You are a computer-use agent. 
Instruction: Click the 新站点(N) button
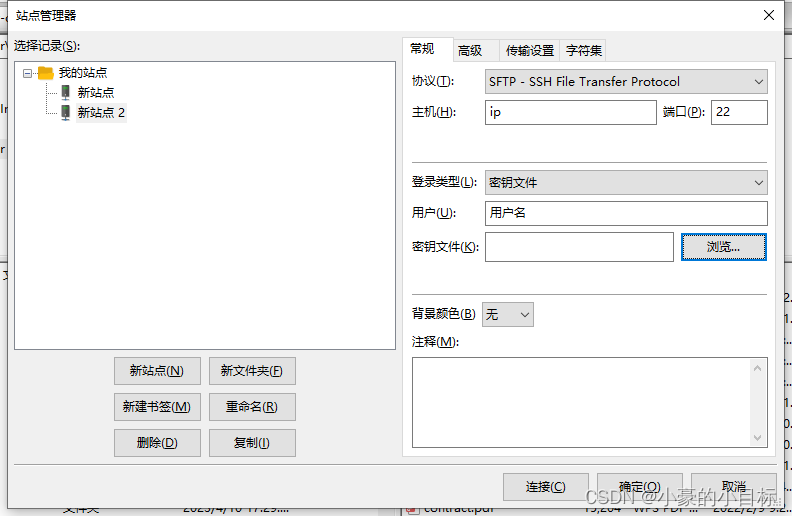coord(157,371)
